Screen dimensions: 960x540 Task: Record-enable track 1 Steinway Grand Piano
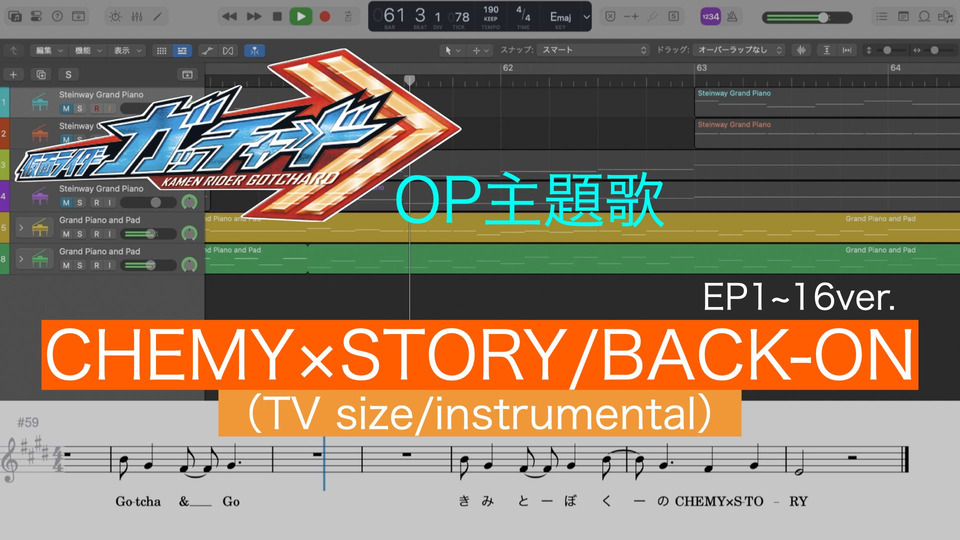point(96,108)
